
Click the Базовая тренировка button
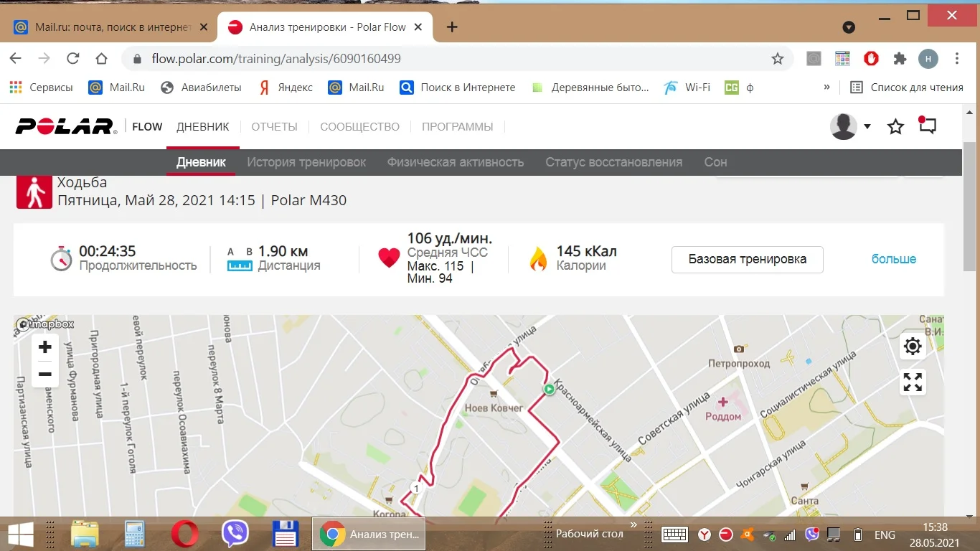click(x=748, y=259)
